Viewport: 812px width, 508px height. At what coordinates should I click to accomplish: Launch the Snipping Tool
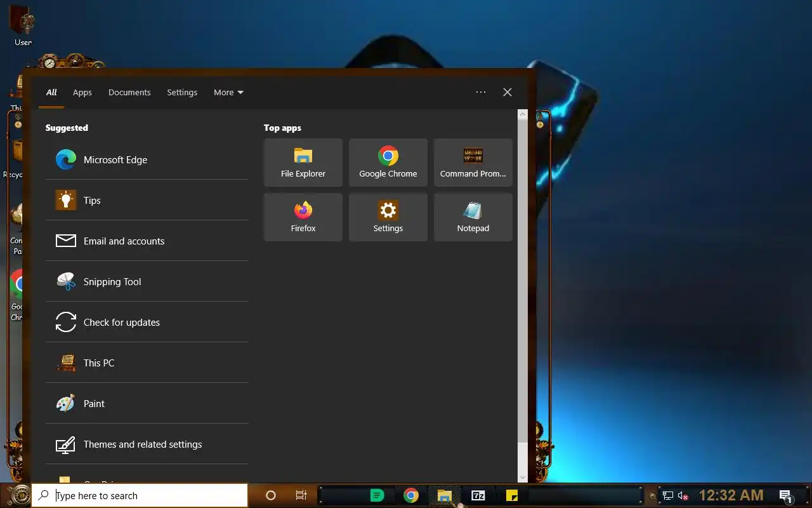tap(147, 281)
